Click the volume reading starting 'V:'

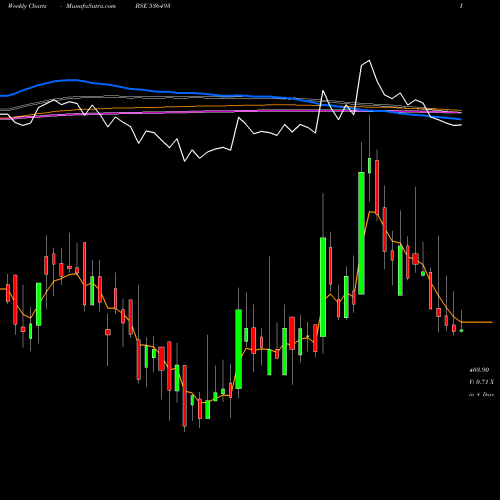tap(481, 382)
